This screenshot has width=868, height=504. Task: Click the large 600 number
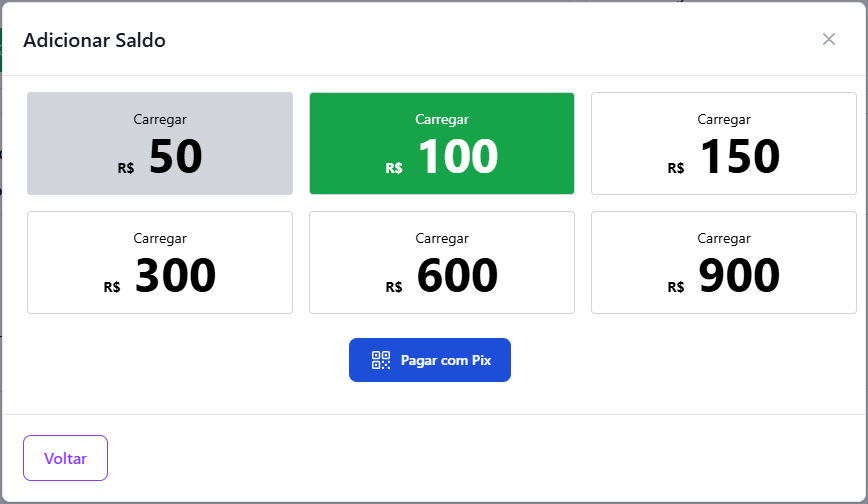coord(457,275)
